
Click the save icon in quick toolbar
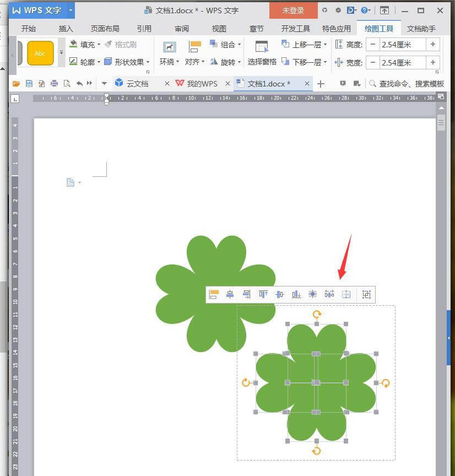pyautogui.click(x=29, y=84)
